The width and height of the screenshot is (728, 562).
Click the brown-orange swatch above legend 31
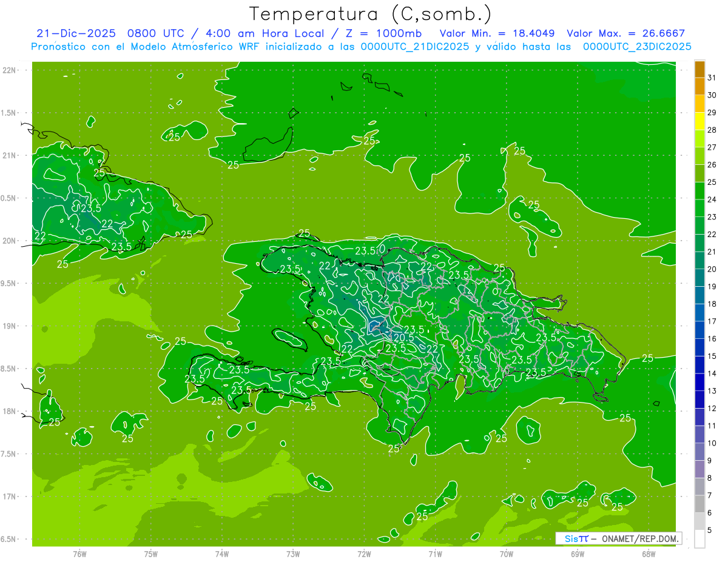click(699, 69)
